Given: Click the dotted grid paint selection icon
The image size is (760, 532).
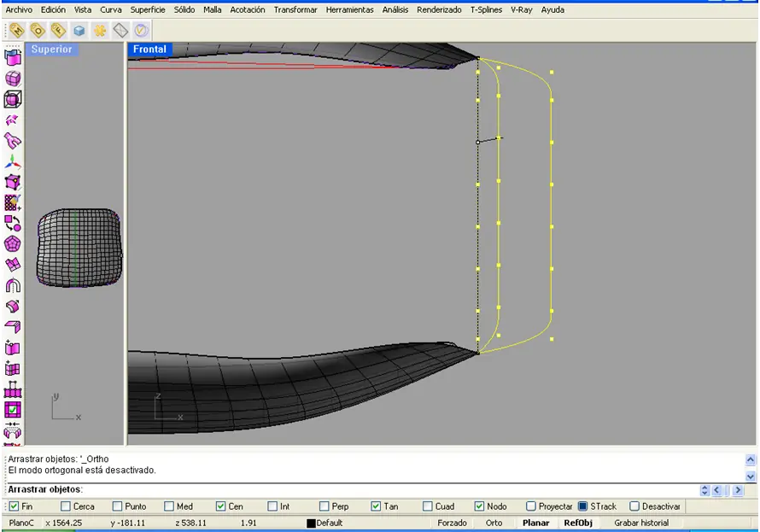Looking at the screenshot, I should 13,202.
